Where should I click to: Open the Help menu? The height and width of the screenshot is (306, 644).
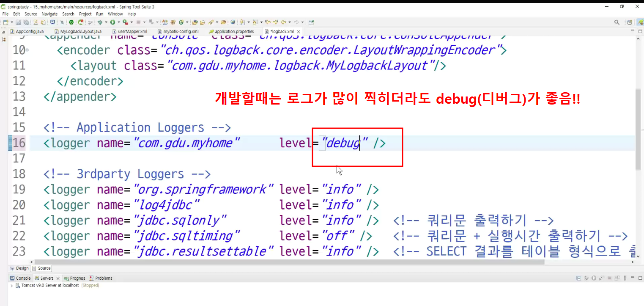tap(132, 14)
